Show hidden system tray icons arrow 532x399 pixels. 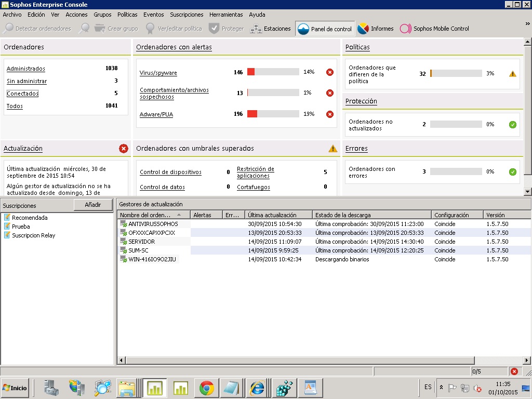click(x=442, y=387)
